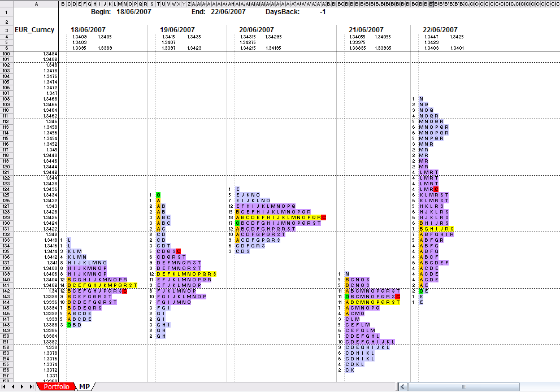The height and width of the screenshot is (392, 560).
Task: Select row 100 header
Action: click(x=6, y=54)
